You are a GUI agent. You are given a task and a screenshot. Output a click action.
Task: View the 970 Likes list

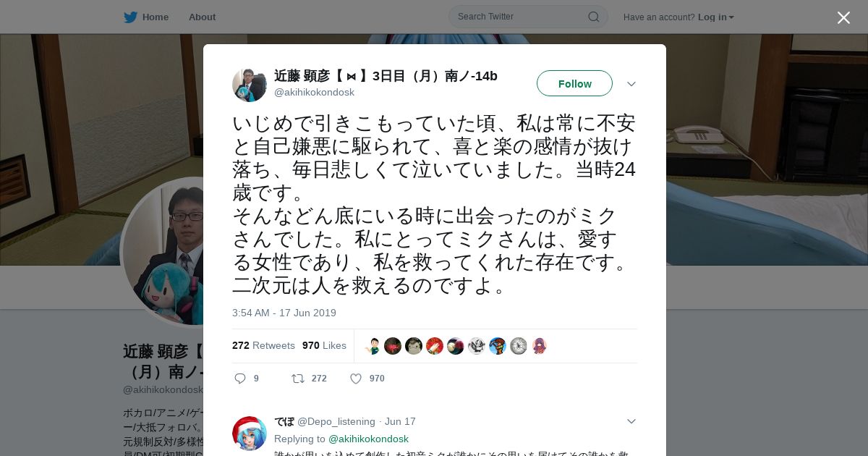(x=324, y=345)
